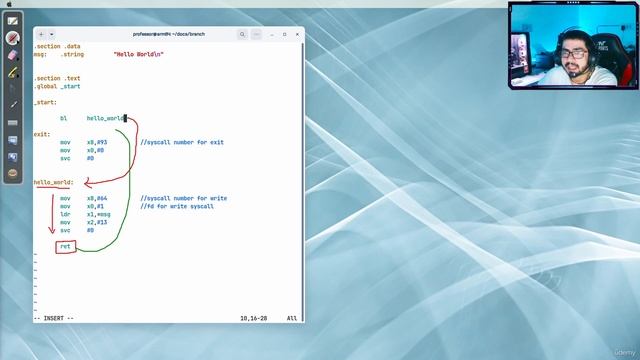The width and height of the screenshot is (640, 360).
Task: Click the "//syscall number for write" comment
Action: pyautogui.click(x=184, y=198)
